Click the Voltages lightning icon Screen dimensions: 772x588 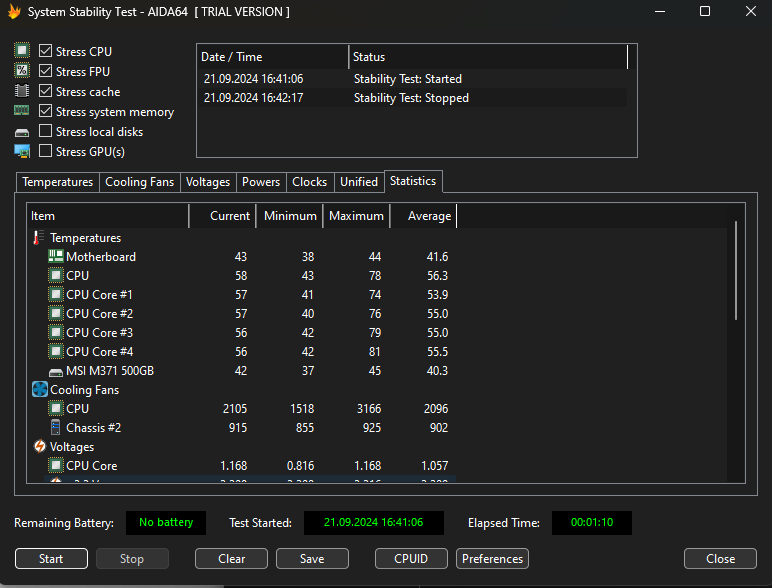tap(40, 446)
